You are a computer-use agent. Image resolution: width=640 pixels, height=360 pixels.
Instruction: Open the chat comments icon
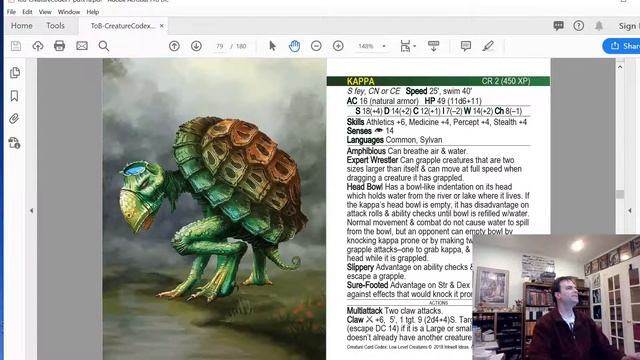558,26
